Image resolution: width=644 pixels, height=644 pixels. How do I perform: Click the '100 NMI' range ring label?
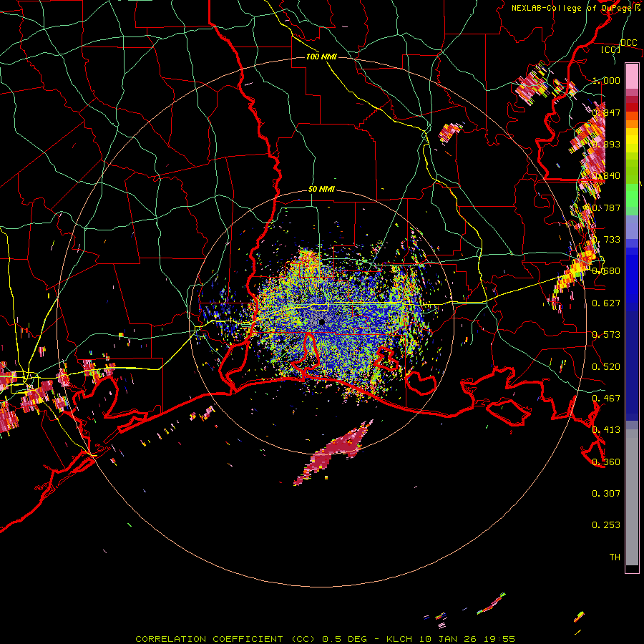click(321, 57)
